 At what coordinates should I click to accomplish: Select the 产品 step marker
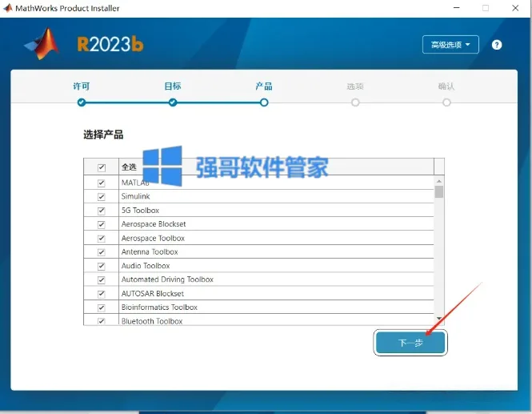pyautogui.click(x=264, y=102)
